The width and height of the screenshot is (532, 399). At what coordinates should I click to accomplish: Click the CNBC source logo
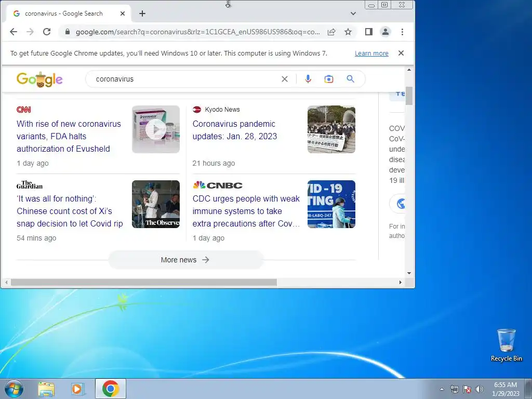point(218,185)
